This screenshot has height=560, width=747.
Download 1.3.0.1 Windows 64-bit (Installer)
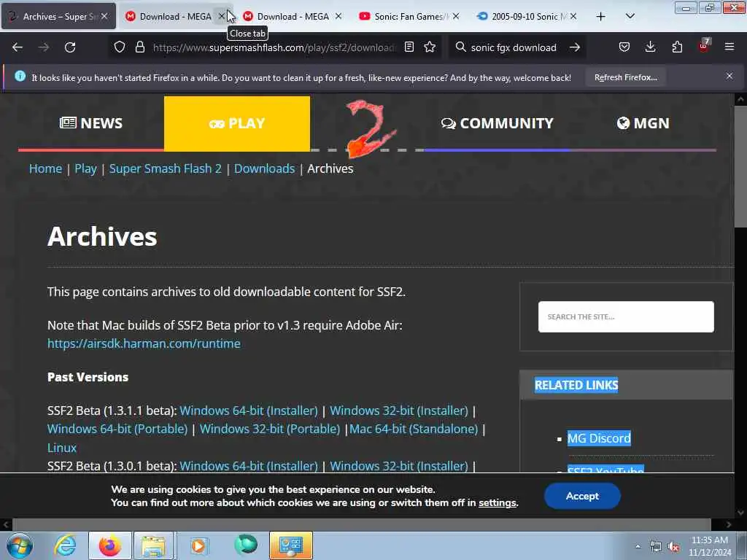tap(249, 466)
